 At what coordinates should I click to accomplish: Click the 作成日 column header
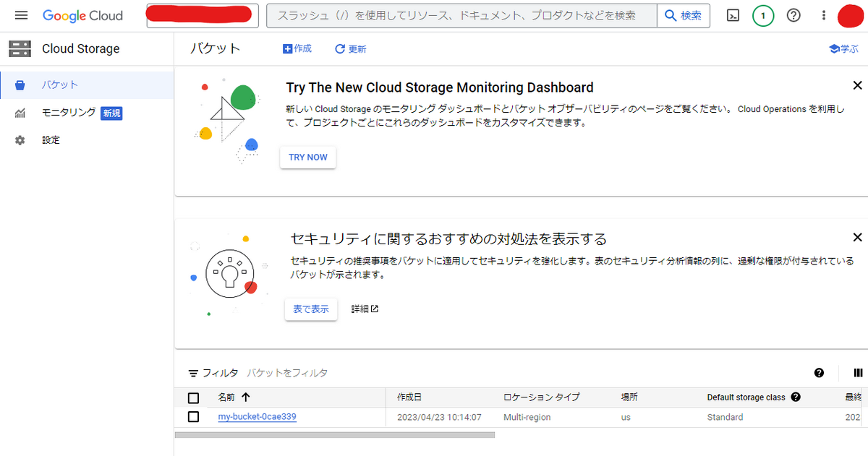[409, 397]
